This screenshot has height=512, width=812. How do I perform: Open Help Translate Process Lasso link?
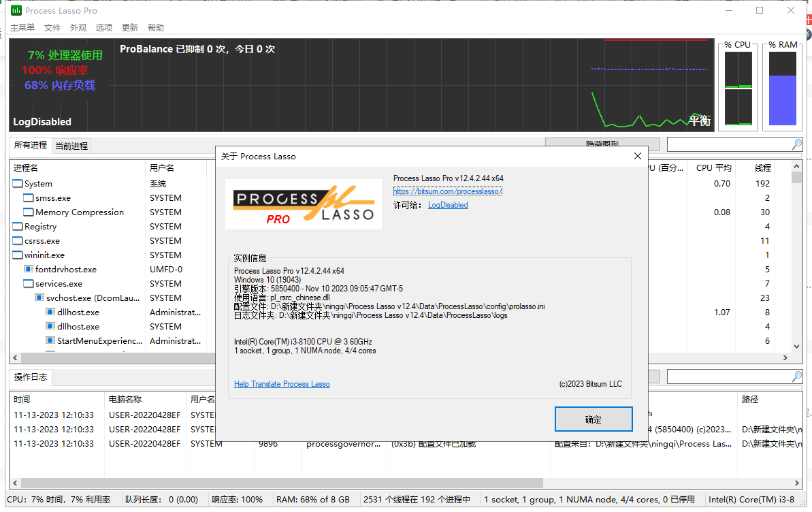pos(282,384)
